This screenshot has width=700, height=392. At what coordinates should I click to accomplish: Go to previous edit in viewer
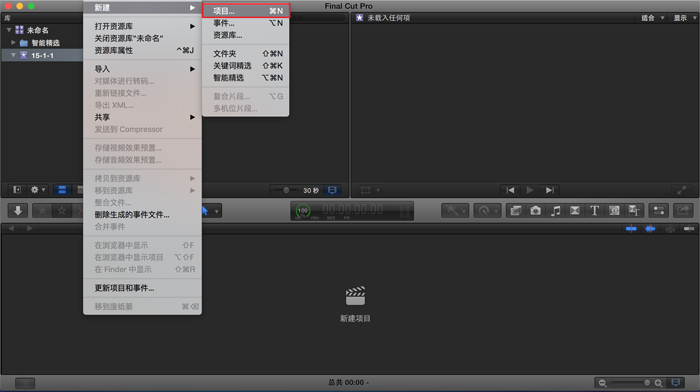point(510,190)
